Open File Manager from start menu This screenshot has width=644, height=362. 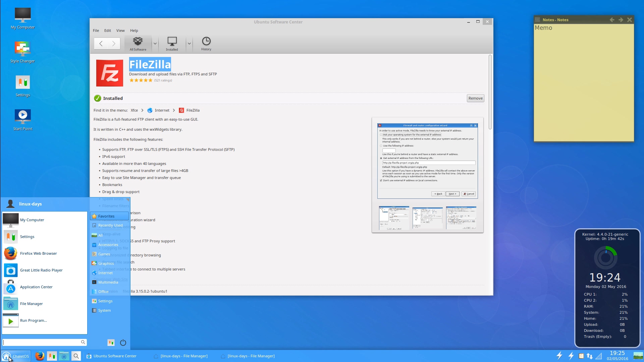45,304
